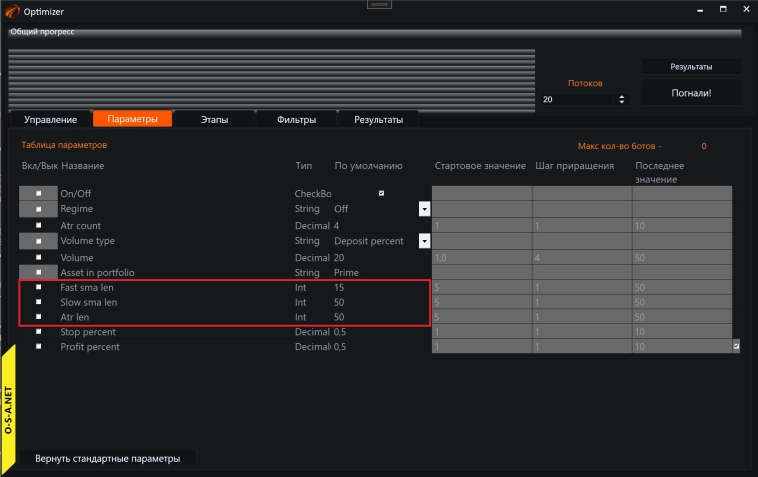Check the small box after Profit percent row
This screenshot has width=758, height=477.
coord(736,346)
